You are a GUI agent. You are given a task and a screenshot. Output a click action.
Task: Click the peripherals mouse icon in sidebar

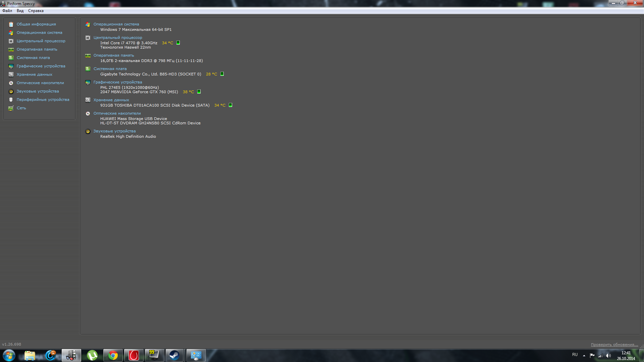(11, 100)
